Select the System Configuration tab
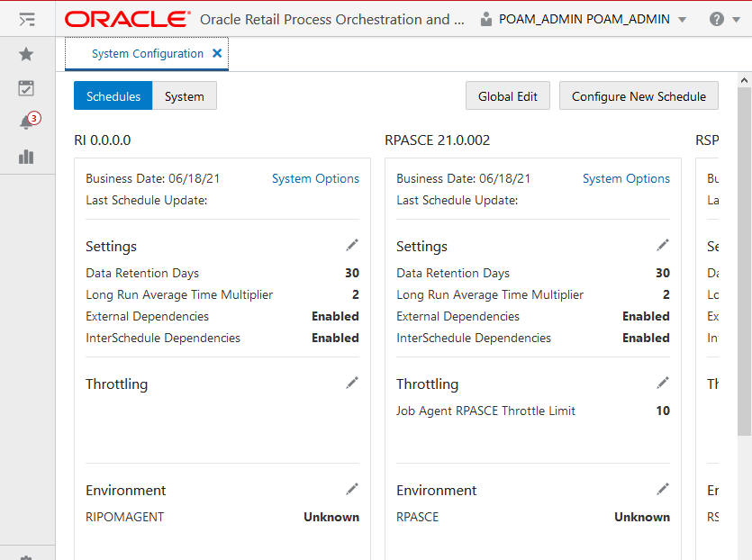752x560 pixels. coord(147,54)
